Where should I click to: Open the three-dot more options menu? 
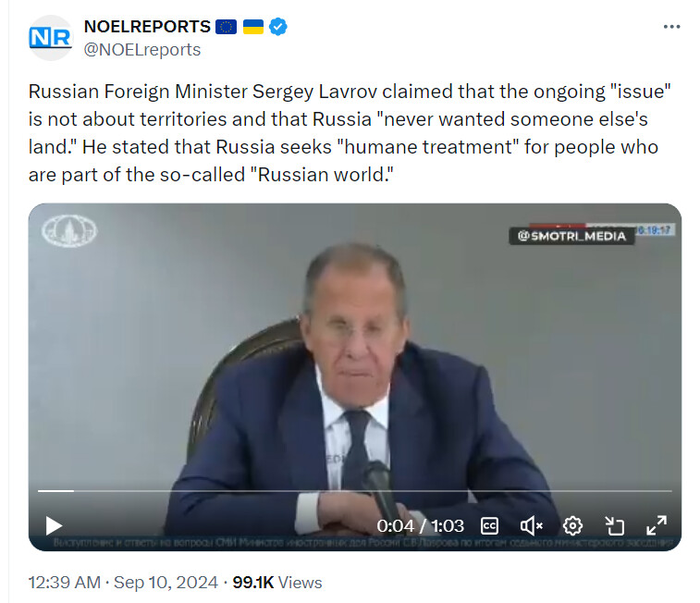671,27
